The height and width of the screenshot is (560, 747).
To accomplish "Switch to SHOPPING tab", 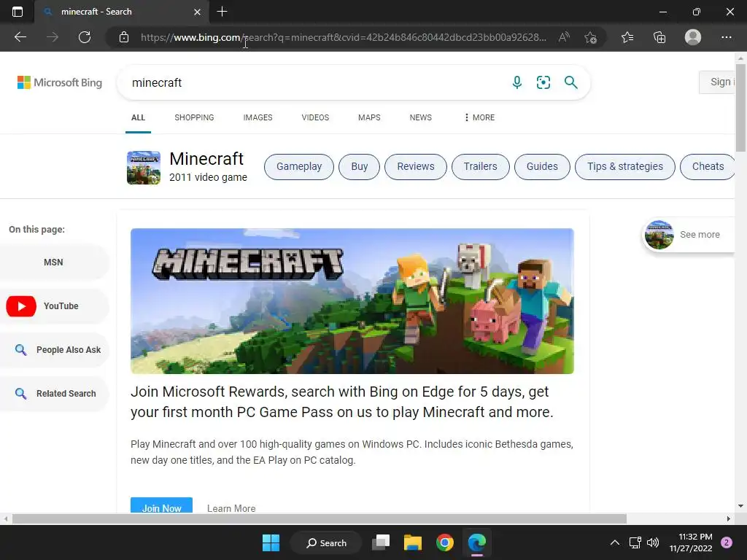I will pyautogui.click(x=194, y=117).
